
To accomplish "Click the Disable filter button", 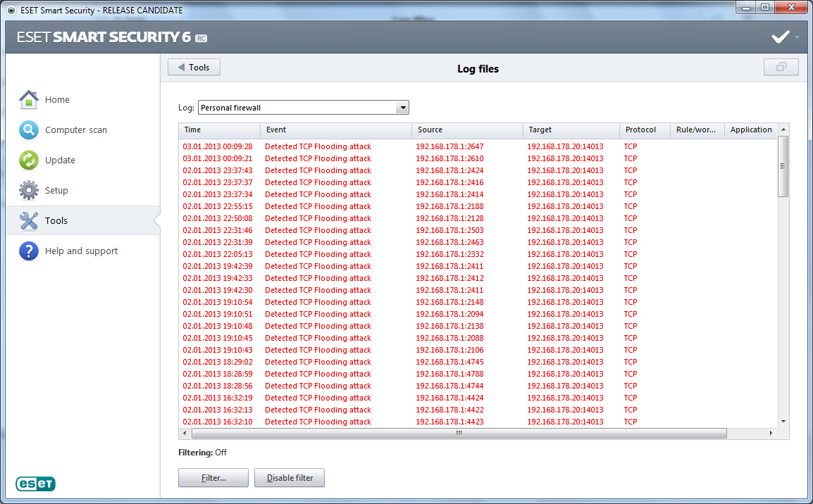I will 290,478.
